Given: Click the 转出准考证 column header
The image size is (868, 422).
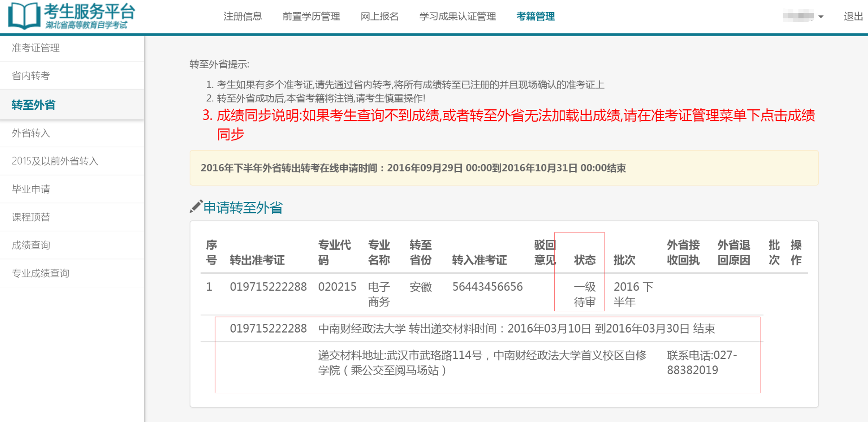Looking at the screenshot, I should point(257,260).
